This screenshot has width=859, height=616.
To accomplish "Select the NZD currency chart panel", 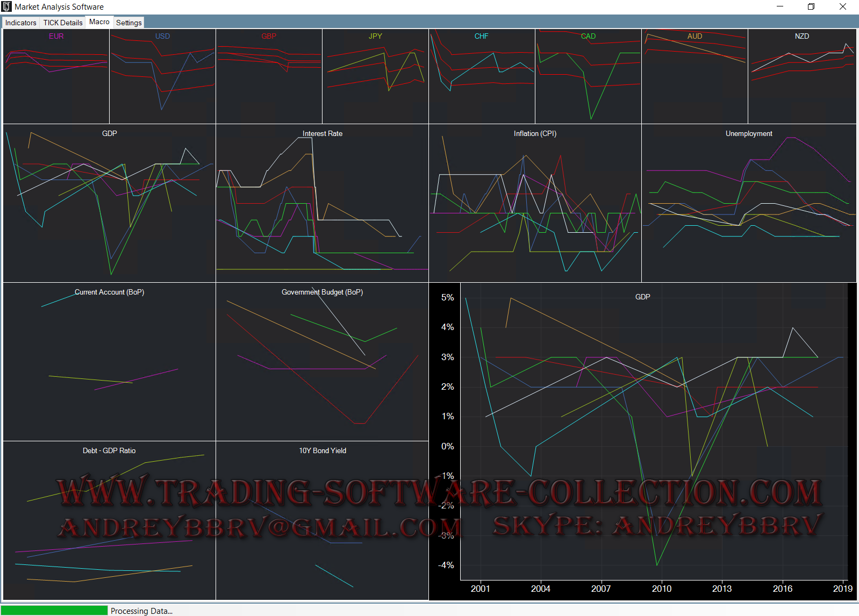I will [x=801, y=76].
